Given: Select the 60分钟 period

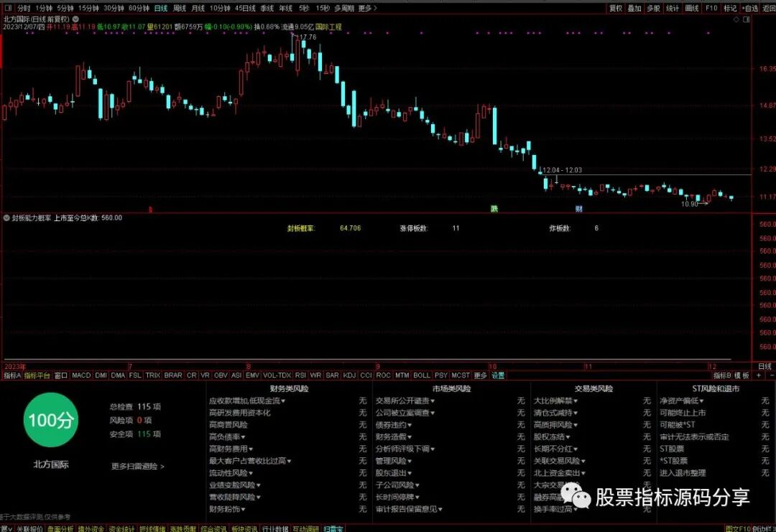Looking at the screenshot, I should [x=139, y=9].
